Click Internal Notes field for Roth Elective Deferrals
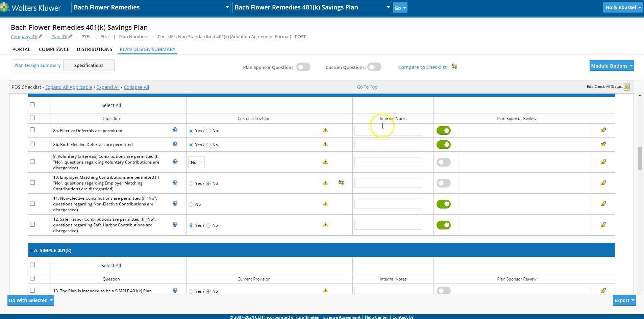This screenshot has width=644, height=319. pyautogui.click(x=388, y=145)
